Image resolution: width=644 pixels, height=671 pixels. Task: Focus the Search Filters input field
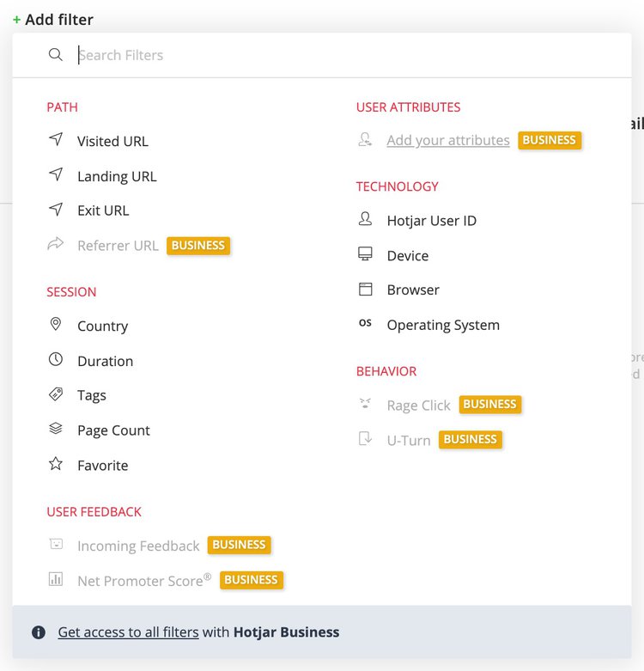tap(322, 55)
